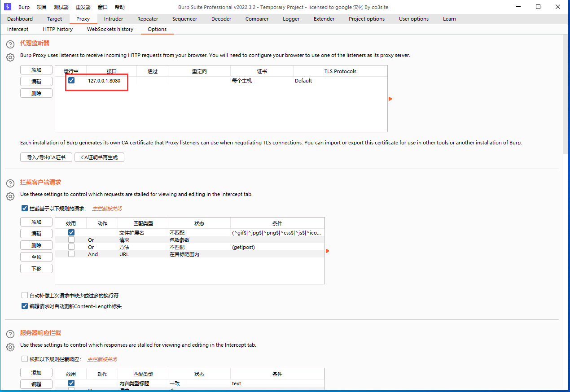This screenshot has height=392, width=570.
Task: Click the 证书 column header in listeners table
Action: pyautogui.click(x=262, y=71)
